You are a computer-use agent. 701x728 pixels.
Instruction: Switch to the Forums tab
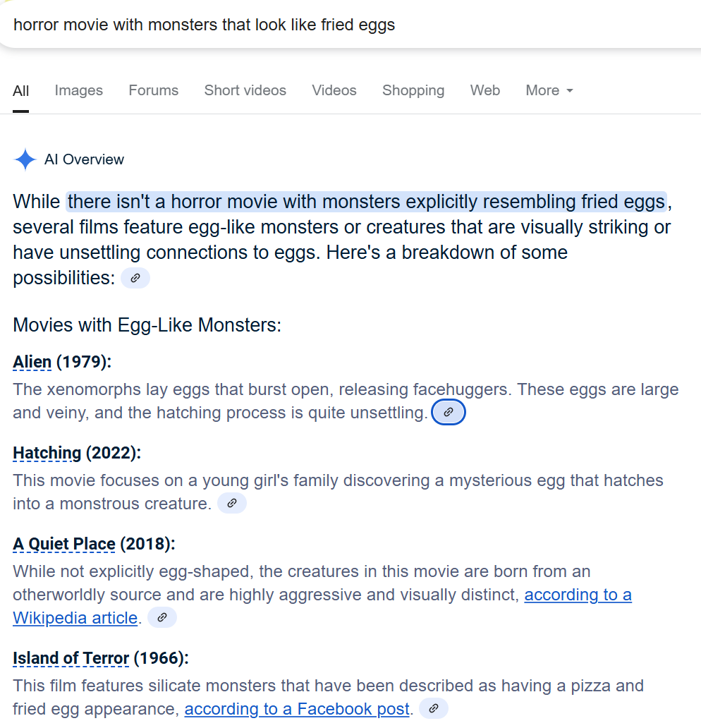154,90
